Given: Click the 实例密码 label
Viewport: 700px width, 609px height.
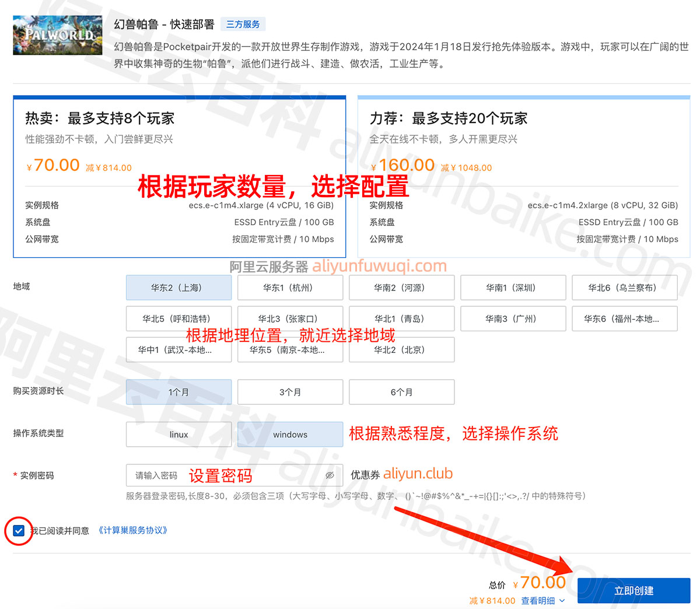Looking at the screenshot, I should [x=37, y=475].
